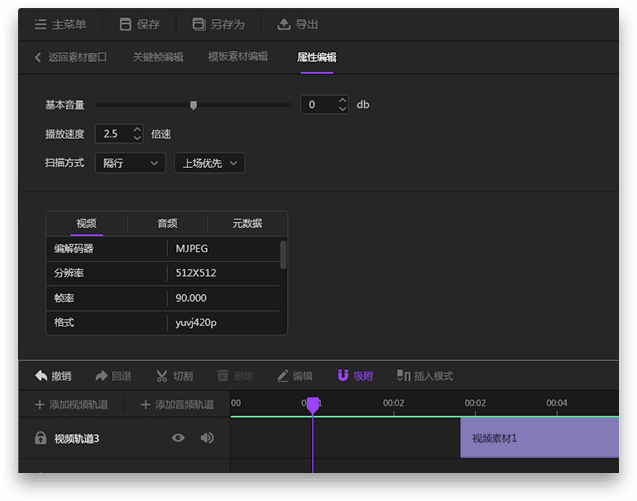The image size is (637, 501).
Task: Click the 保存 save icon
Action: [x=126, y=24]
